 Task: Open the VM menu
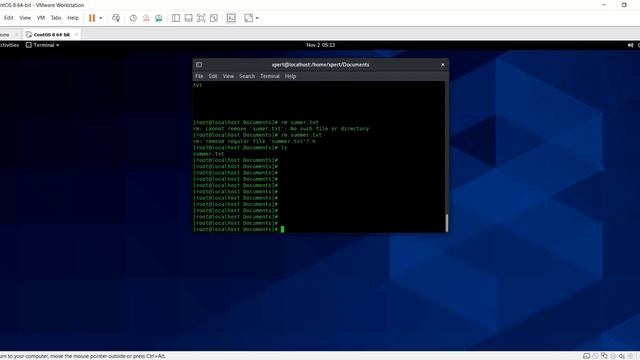[41, 18]
